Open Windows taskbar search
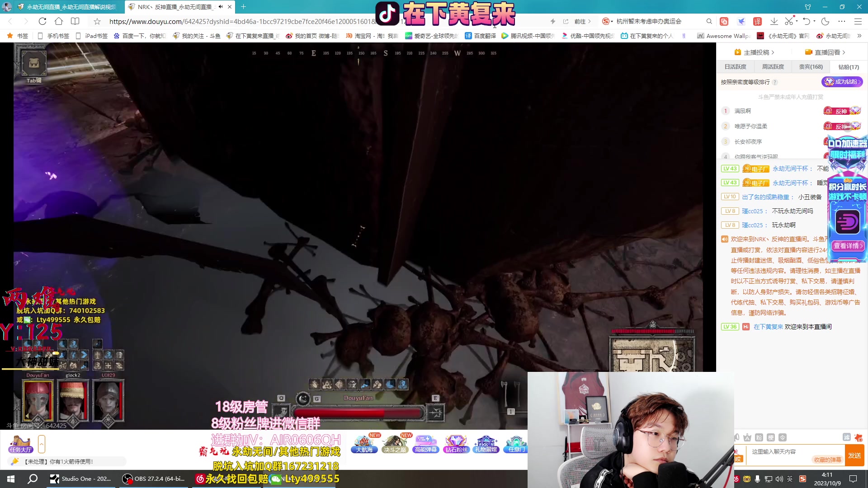This screenshot has height=488, width=868. pos(33,479)
